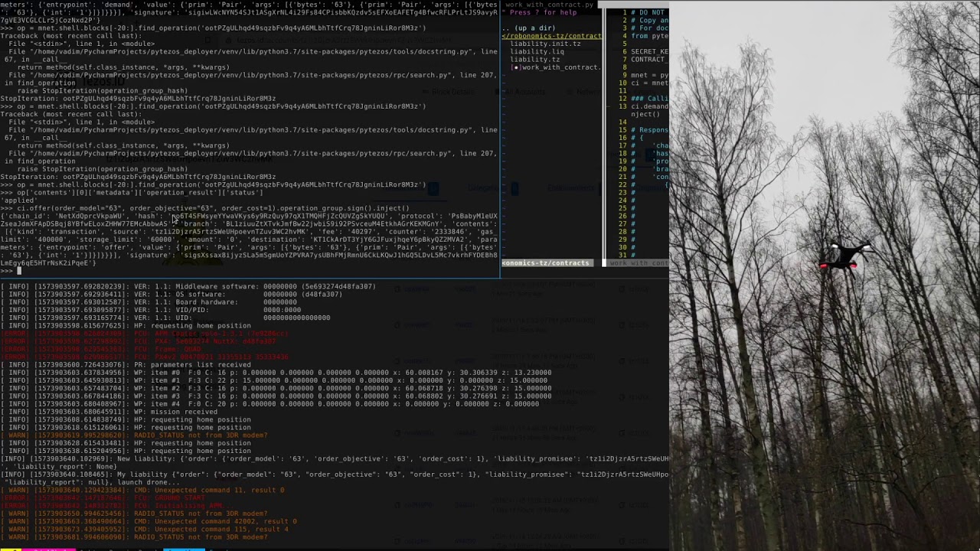
Task: Click the 'applied' output in Python shell
Action: click(17, 201)
